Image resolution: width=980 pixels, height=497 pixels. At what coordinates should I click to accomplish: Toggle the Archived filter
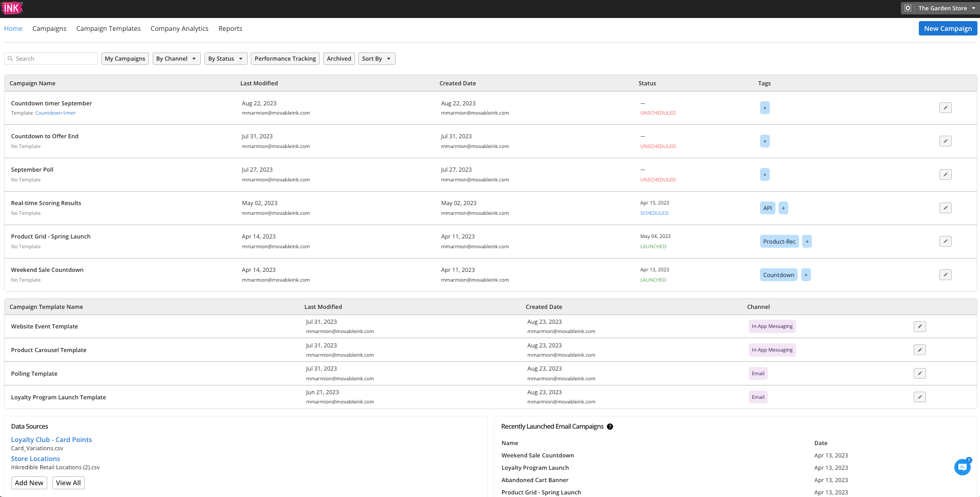pos(339,59)
